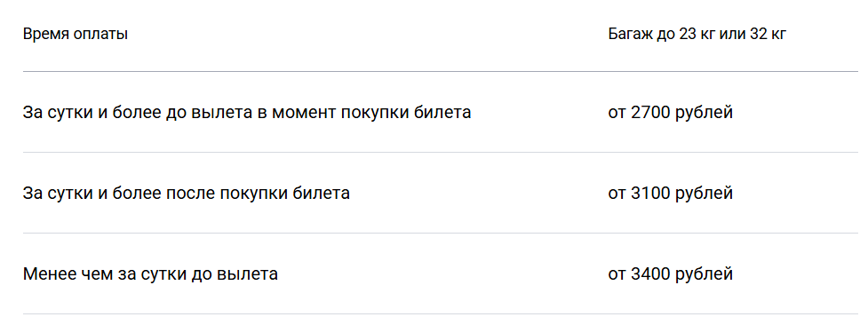Image resolution: width=868 pixels, height=325 pixels.
Task: Select the price "от 3400 рублей"
Action: pyautogui.click(x=671, y=274)
